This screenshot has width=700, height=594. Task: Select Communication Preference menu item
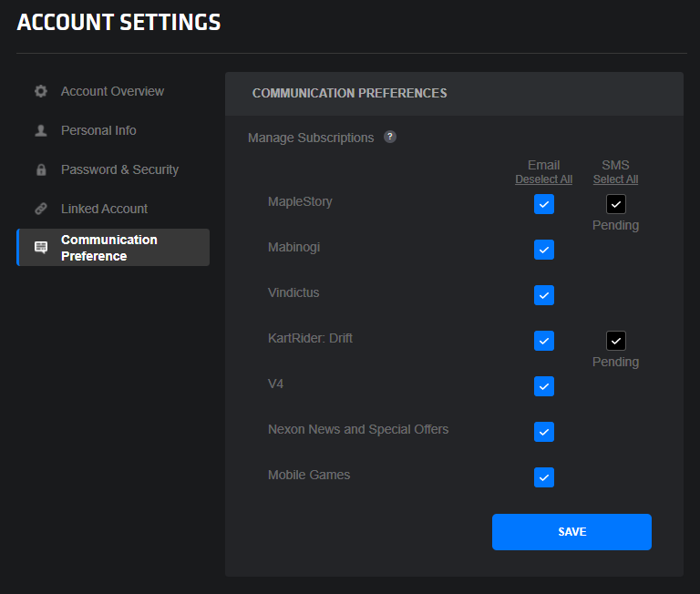pos(113,248)
